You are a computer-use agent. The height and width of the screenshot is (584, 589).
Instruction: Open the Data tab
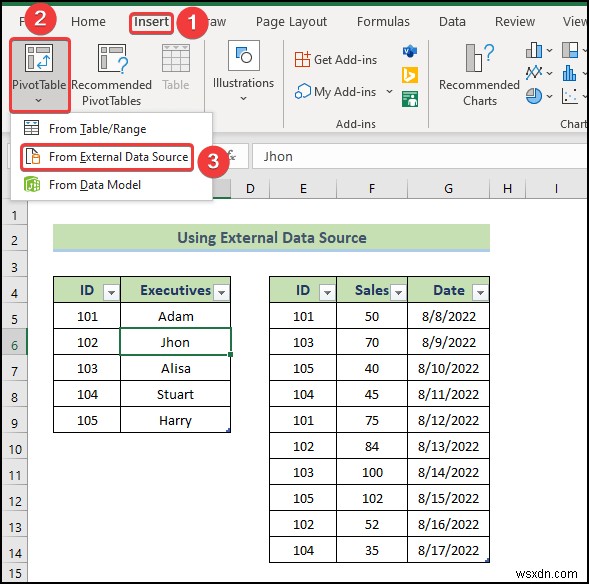click(452, 22)
